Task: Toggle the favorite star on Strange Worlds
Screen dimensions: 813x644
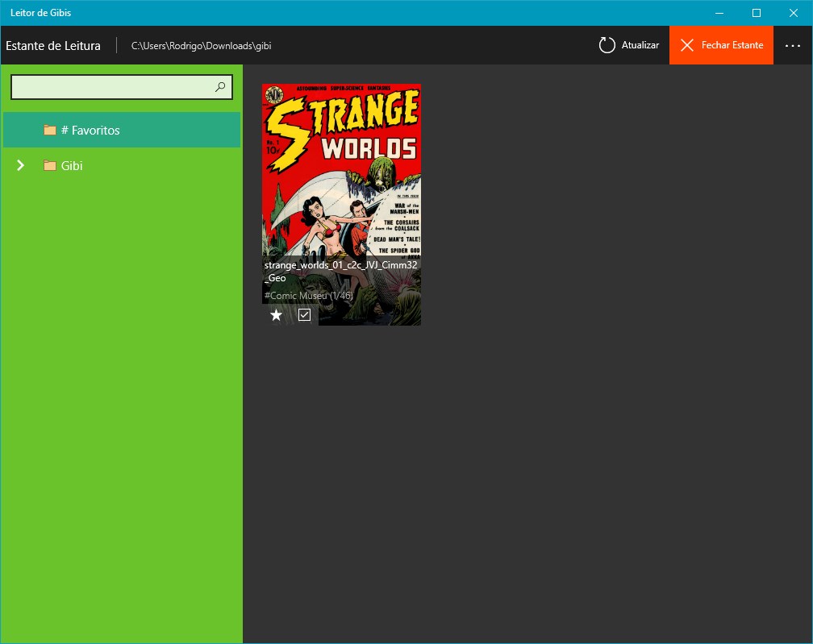Action: pos(277,315)
